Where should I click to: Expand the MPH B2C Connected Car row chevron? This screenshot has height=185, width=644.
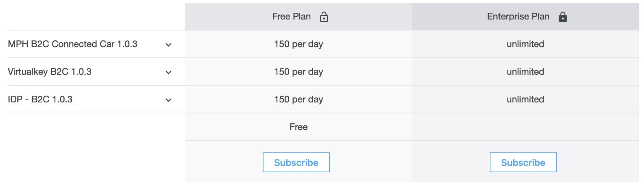pyautogui.click(x=168, y=45)
